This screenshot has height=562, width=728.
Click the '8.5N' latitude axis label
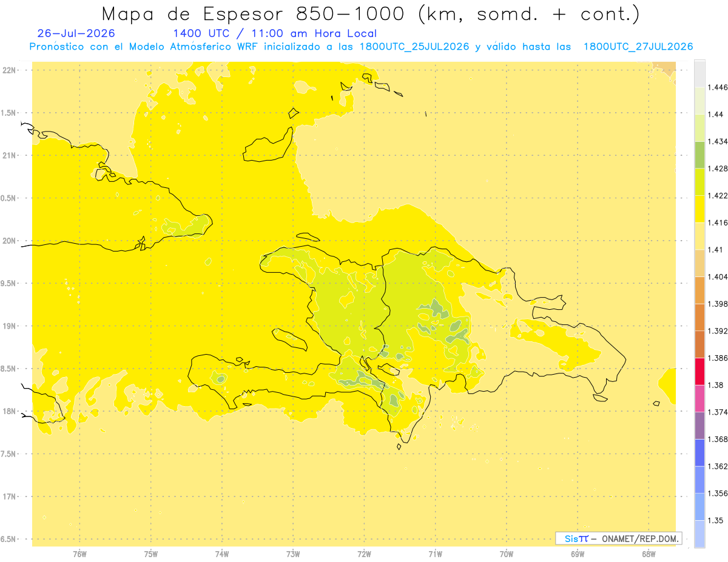pos(9,369)
